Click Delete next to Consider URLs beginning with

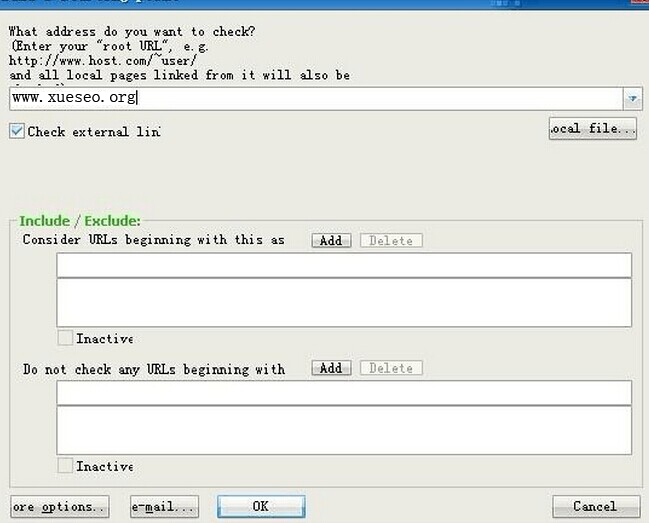coord(391,240)
